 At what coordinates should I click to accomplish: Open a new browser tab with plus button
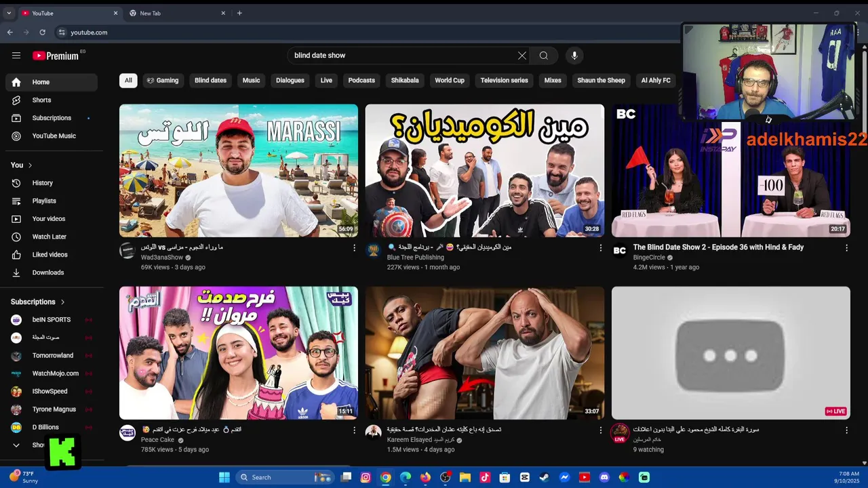[239, 13]
